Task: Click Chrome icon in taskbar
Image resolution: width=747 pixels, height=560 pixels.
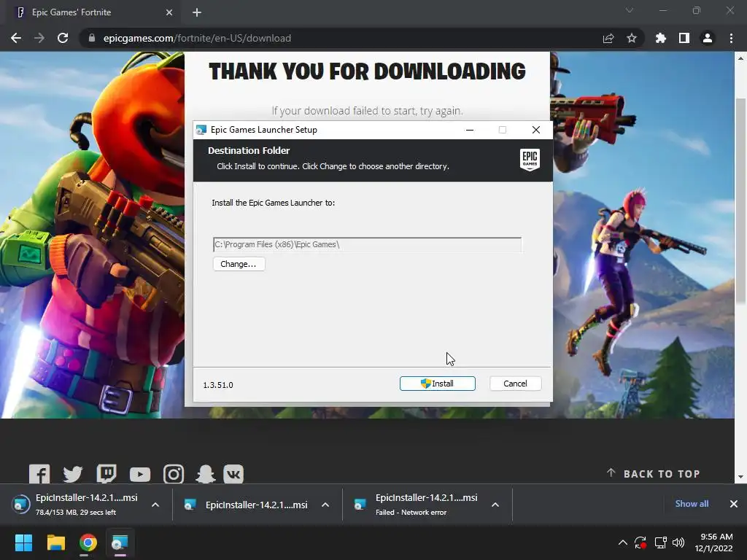Action: click(88, 542)
